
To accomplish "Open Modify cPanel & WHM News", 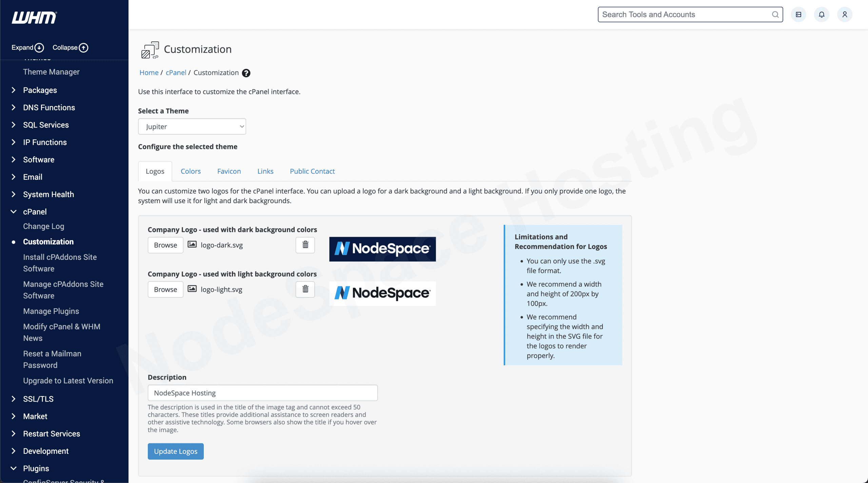I will click(x=62, y=332).
